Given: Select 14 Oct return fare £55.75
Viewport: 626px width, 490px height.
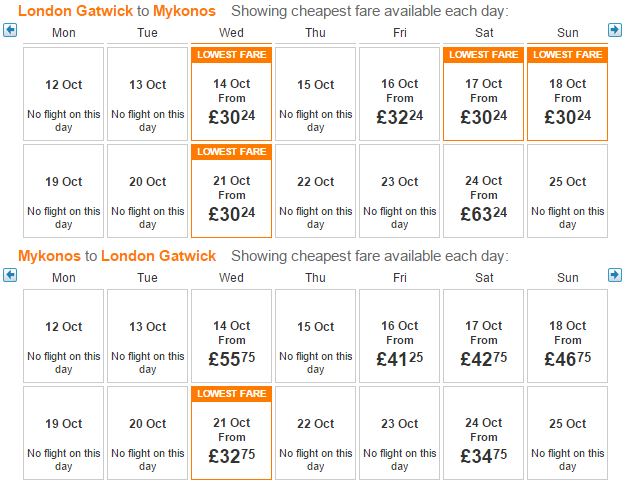Looking at the screenshot, I should click(x=232, y=336).
